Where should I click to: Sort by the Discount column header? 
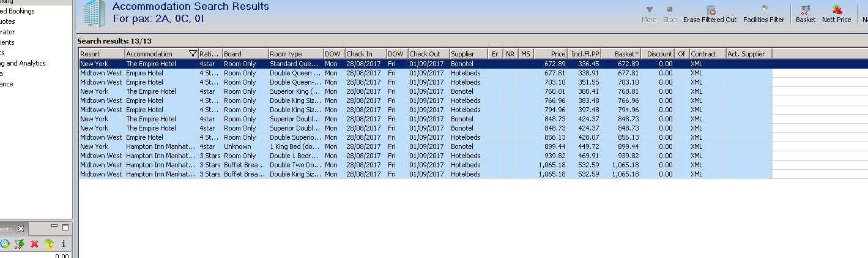pos(658,54)
